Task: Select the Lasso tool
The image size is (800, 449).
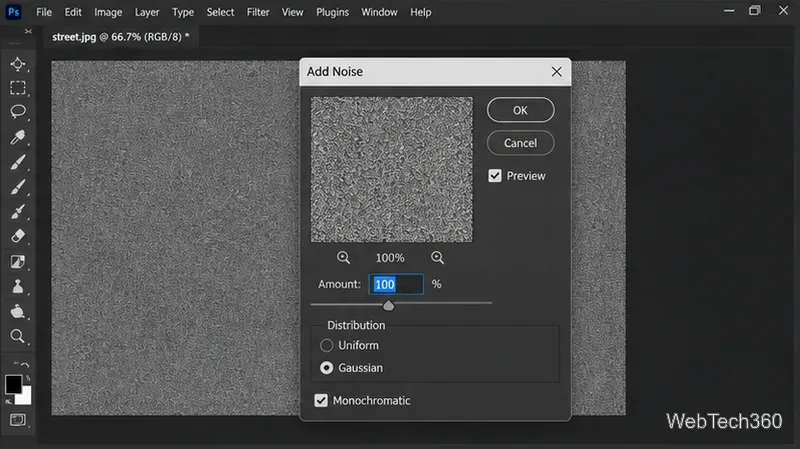Action: (18, 112)
